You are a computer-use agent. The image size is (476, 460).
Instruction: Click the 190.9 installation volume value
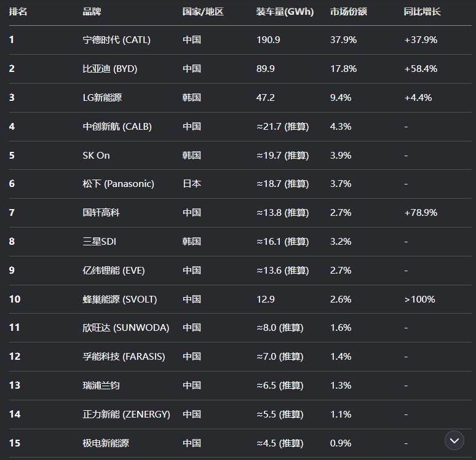pyautogui.click(x=268, y=40)
